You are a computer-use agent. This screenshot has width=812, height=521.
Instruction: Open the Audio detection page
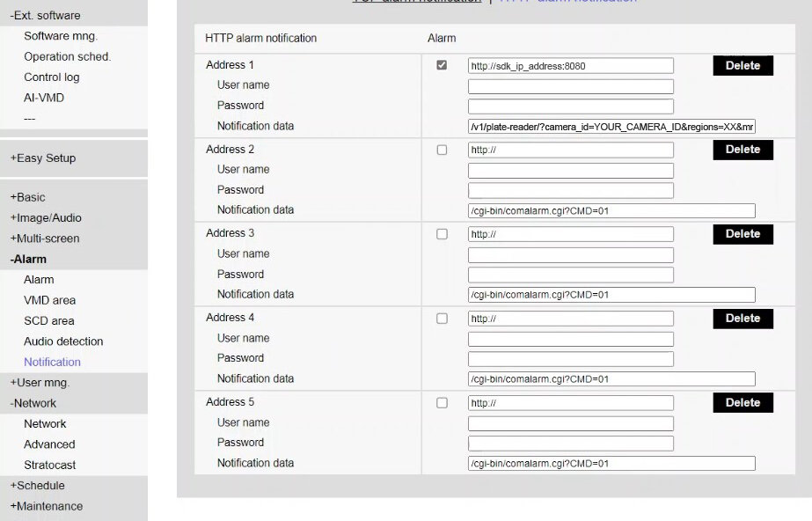tap(63, 341)
